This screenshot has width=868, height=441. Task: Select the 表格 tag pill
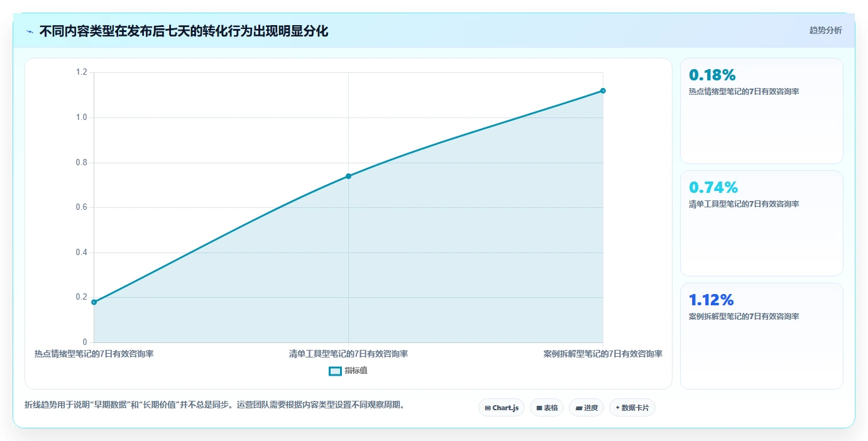(x=547, y=408)
